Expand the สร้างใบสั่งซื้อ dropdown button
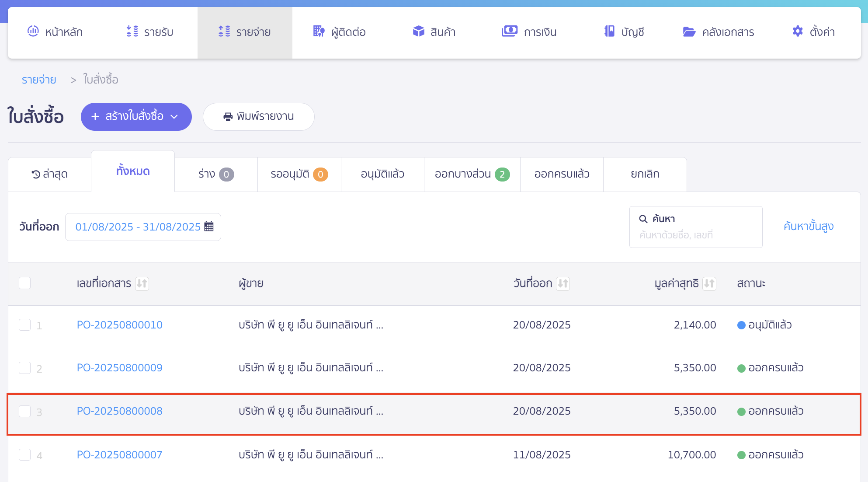The height and width of the screenshot is (482, 868). (136, 116)
